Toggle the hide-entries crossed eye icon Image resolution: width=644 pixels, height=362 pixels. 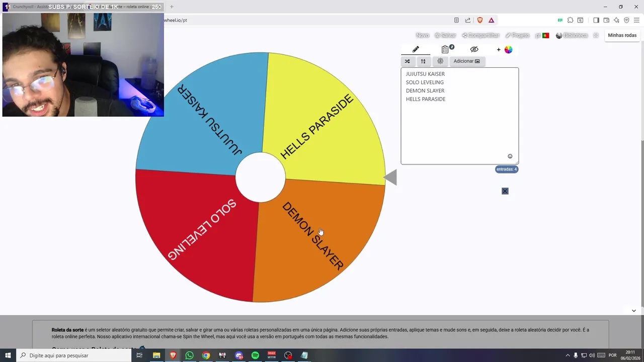click(x=474, y=49)
